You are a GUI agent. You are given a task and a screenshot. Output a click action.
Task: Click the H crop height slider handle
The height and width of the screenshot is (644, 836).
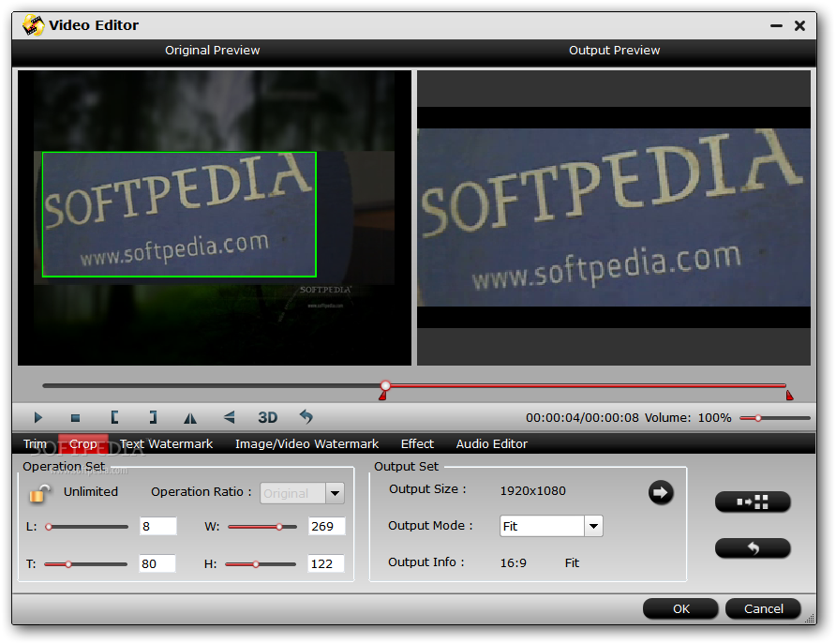(256, 564)
